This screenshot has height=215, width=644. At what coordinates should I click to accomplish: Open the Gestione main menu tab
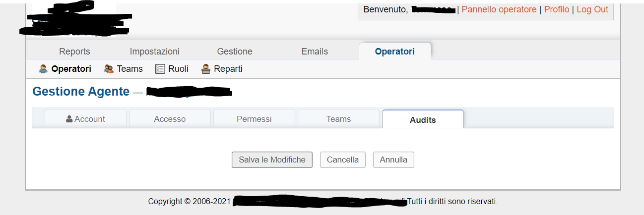pos(235,52)
